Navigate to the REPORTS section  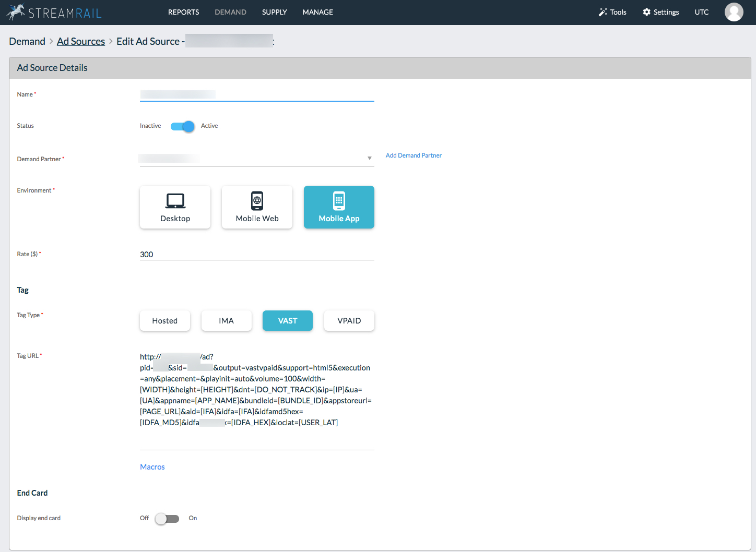(183, 12)
